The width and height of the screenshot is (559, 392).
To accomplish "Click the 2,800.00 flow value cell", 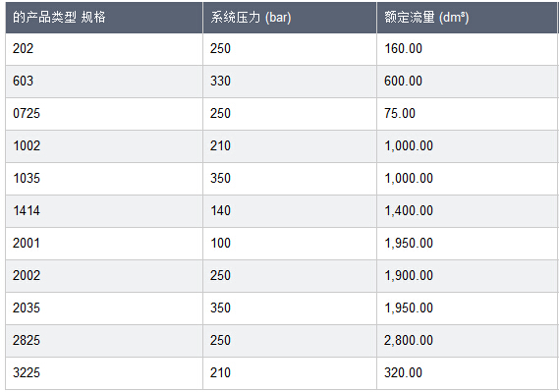I will pos(468,341).
